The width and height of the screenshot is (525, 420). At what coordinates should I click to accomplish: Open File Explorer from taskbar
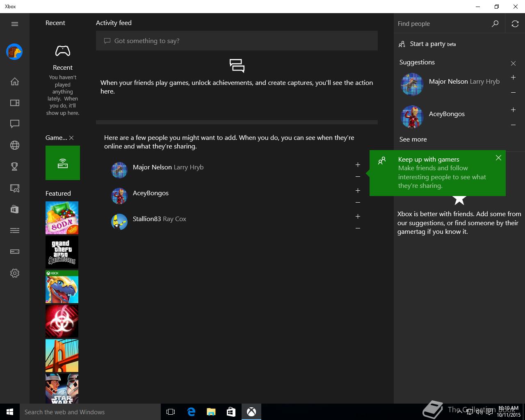[211, 412]
